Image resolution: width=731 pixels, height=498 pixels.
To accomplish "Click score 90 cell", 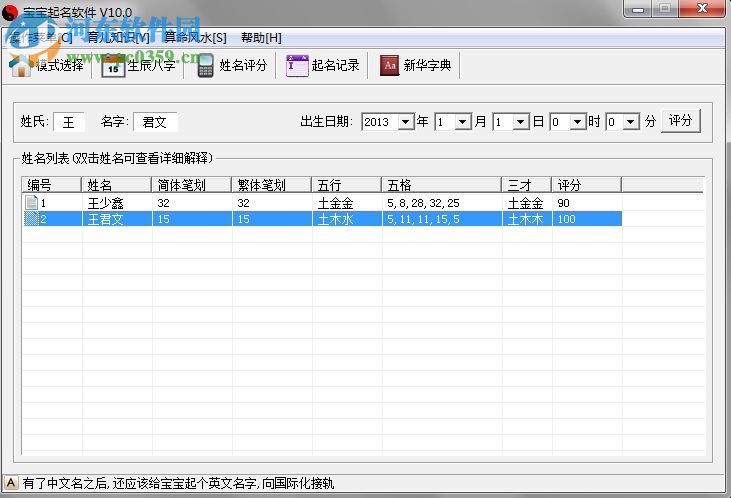I will click(x=563, y=203).
